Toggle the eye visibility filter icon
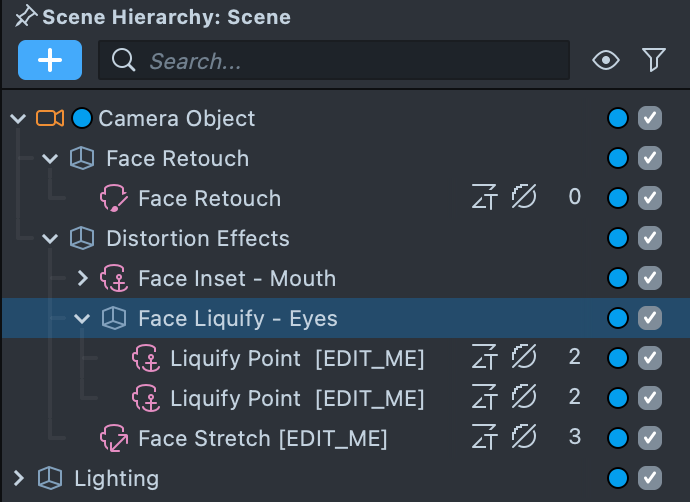The image size is (690, 502). 605,61
